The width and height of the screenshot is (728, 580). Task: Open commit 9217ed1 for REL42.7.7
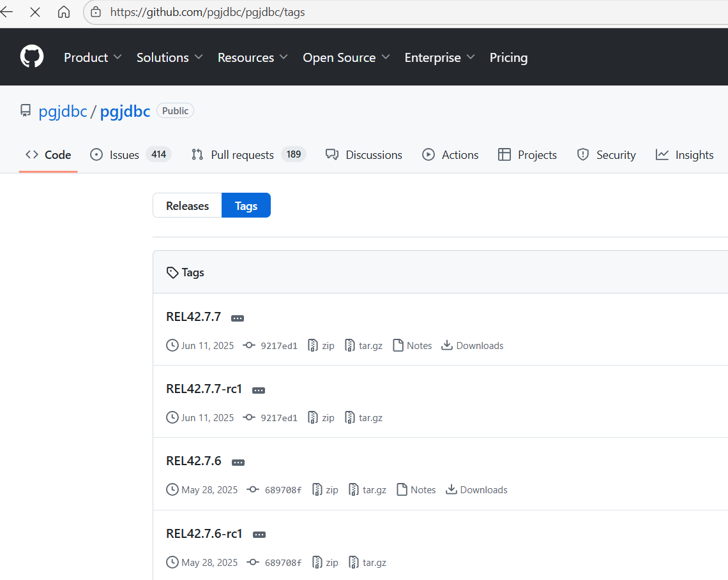(x=270, y=346)
